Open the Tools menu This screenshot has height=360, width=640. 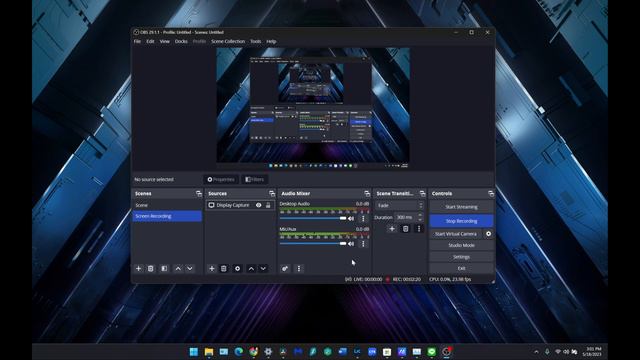[x=256, y=41]
